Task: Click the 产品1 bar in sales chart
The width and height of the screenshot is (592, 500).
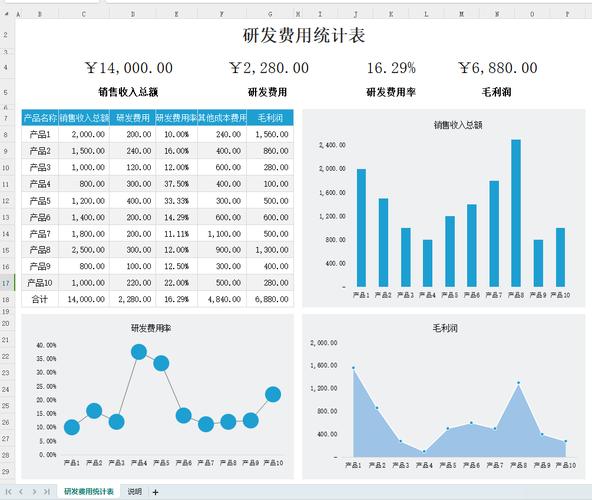Action: [361, 228]
